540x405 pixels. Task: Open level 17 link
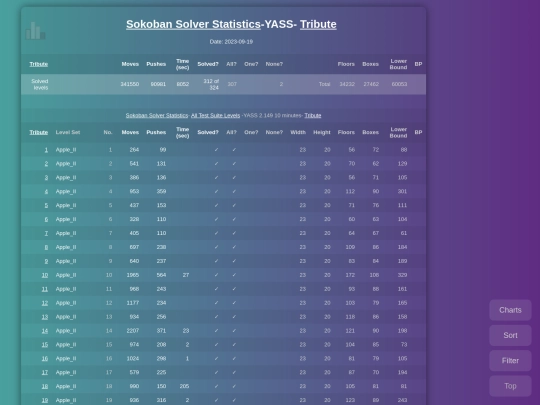[45, 373]
